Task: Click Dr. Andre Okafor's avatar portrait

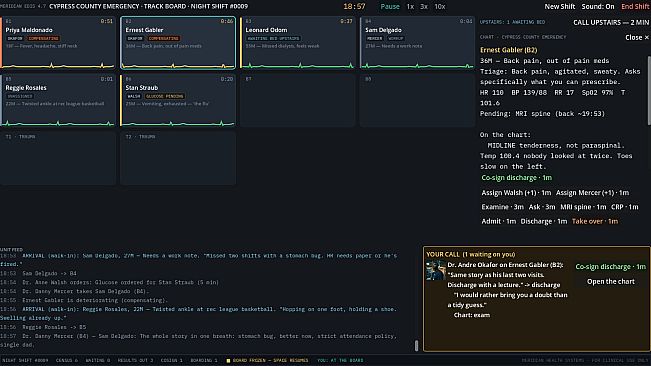Action: coord(436,270)
